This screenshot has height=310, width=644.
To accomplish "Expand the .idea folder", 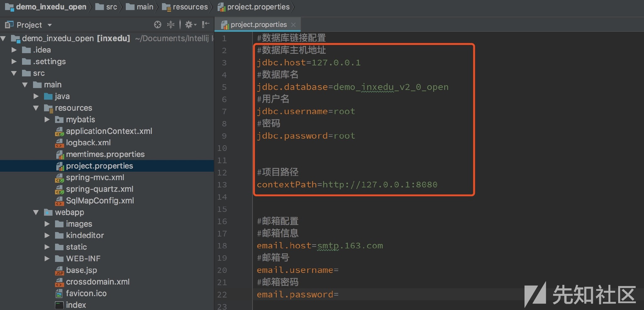I will [x=14, y=50].
